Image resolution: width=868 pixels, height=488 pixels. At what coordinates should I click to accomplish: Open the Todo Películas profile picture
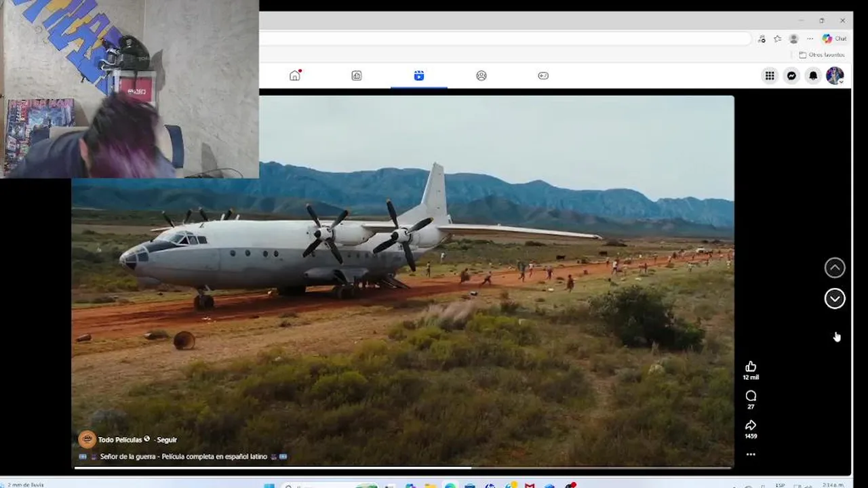coord(87,439)
